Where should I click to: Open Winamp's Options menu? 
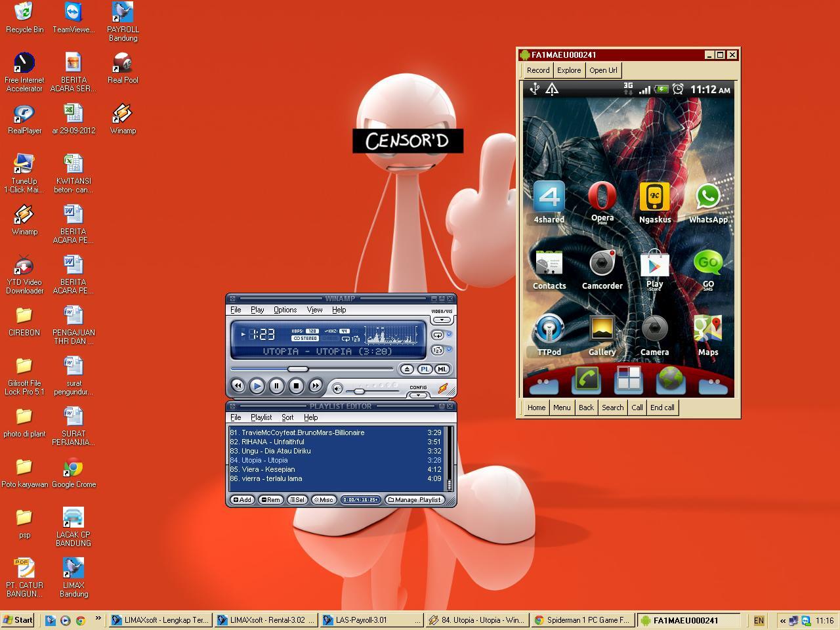point(285,310)
